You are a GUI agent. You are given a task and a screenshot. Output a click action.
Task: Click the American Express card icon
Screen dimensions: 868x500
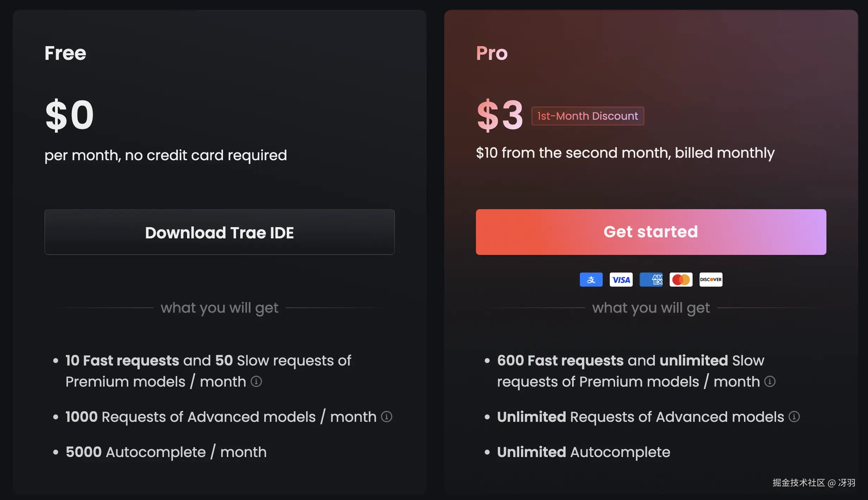651,280
